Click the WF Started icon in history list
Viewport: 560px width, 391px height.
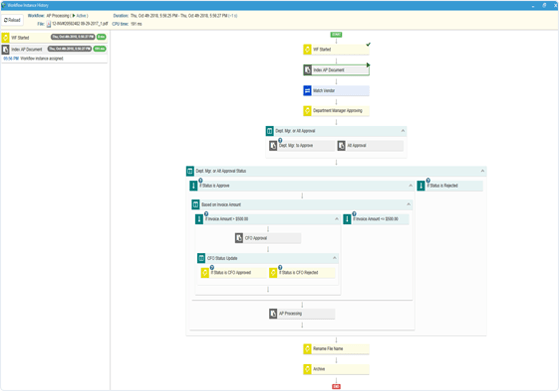pos(5,37)
